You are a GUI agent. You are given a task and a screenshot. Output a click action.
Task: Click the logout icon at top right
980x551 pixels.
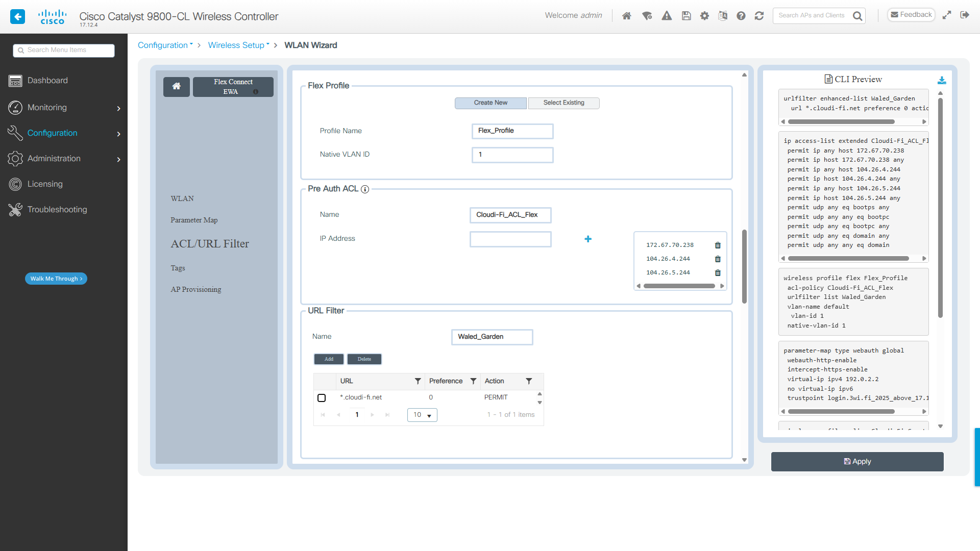(965, 15)
